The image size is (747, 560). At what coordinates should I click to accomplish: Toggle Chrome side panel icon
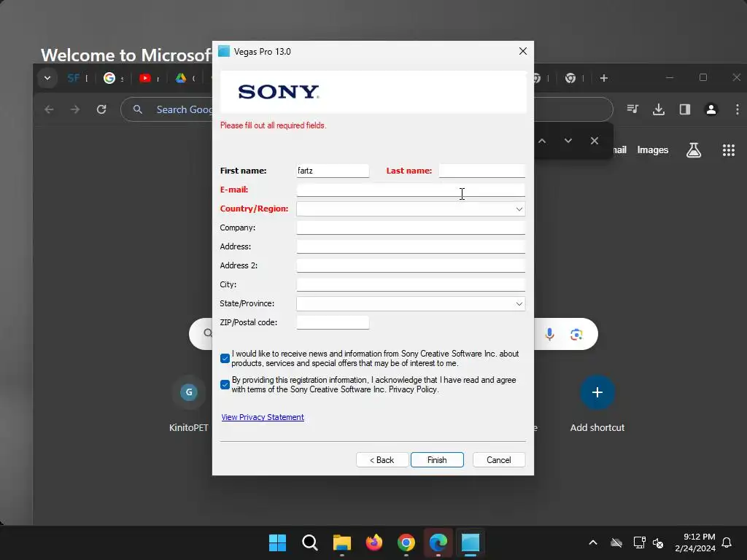(684, 109)
